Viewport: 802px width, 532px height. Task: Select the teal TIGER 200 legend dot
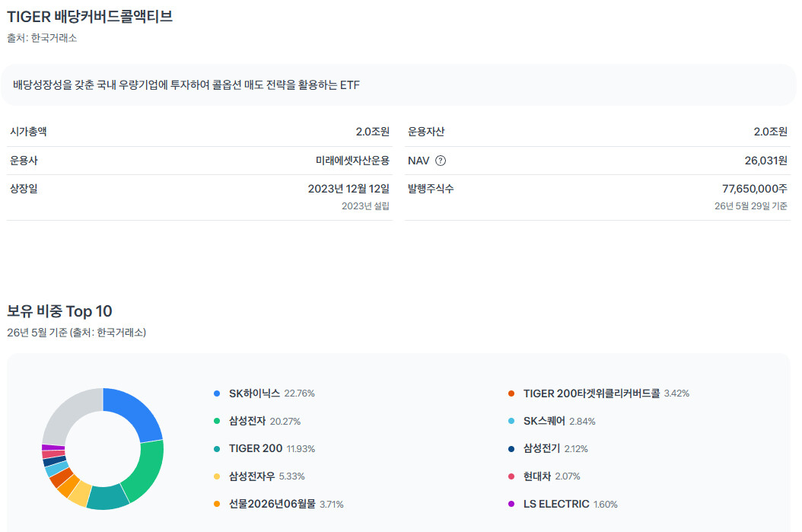click(x=217, y=448)
